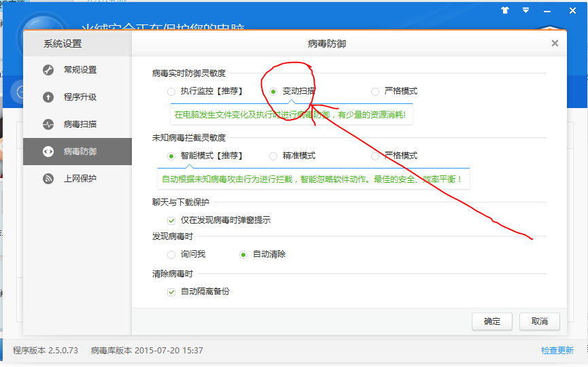The height and width of the screenshot is (367, 588).
Task: Close the 病毒防御 settings dialog with X
Action: [x=555, y=43]
